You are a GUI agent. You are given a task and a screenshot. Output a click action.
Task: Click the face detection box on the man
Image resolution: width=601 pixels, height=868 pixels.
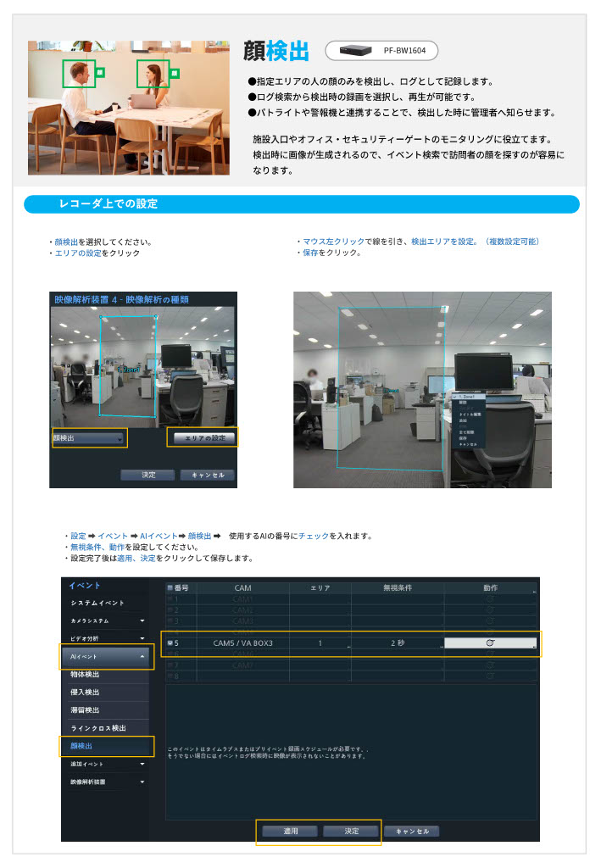tap(79, 74)
